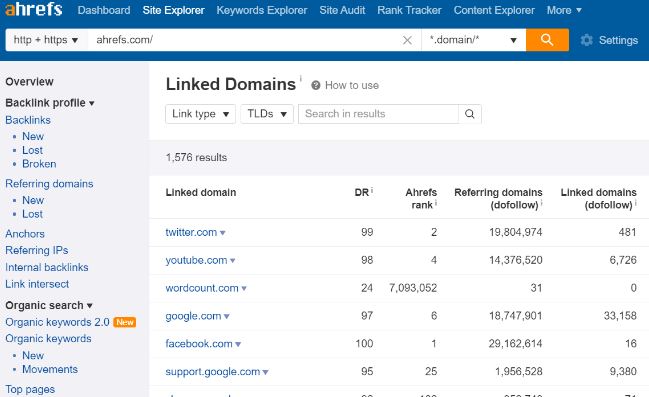Open Referring IPs report

(x=37, y=250)
